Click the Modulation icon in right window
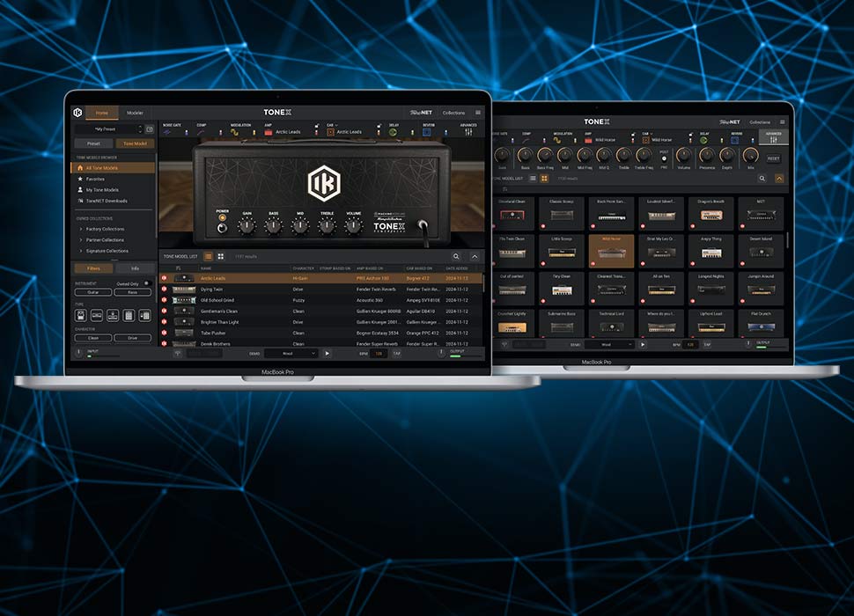Image resolution: width=854 pixels, height=616 pixels. 557,141
